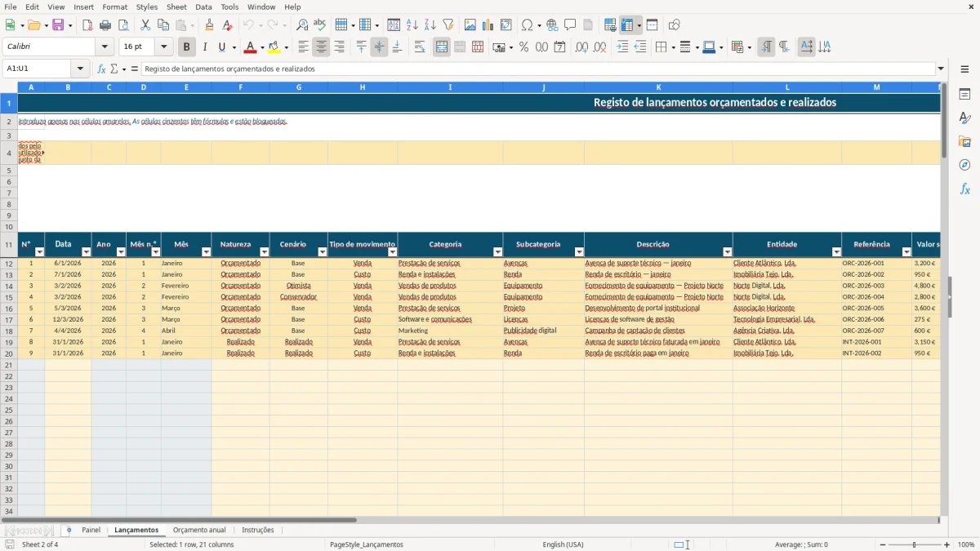
Task: Open the Font Size dropdown list
Action: pos(163,47)
